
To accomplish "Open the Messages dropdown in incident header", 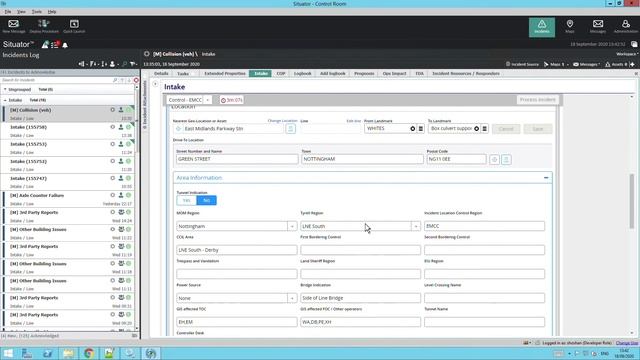I will coord(586,64).
